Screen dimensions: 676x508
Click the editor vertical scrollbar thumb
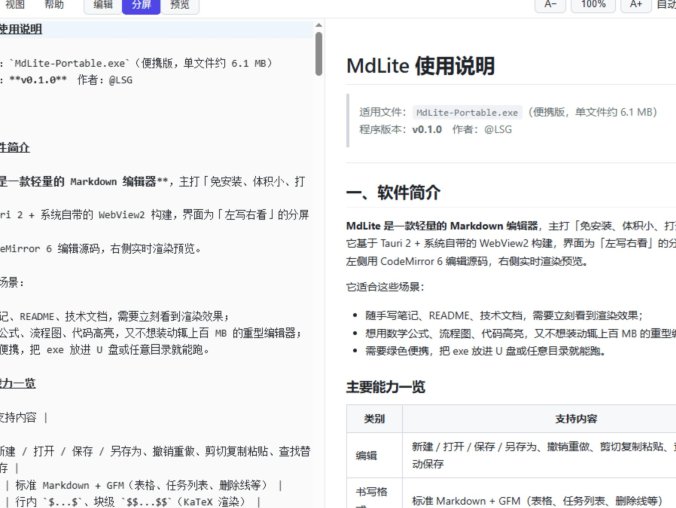tap(319, 54)
